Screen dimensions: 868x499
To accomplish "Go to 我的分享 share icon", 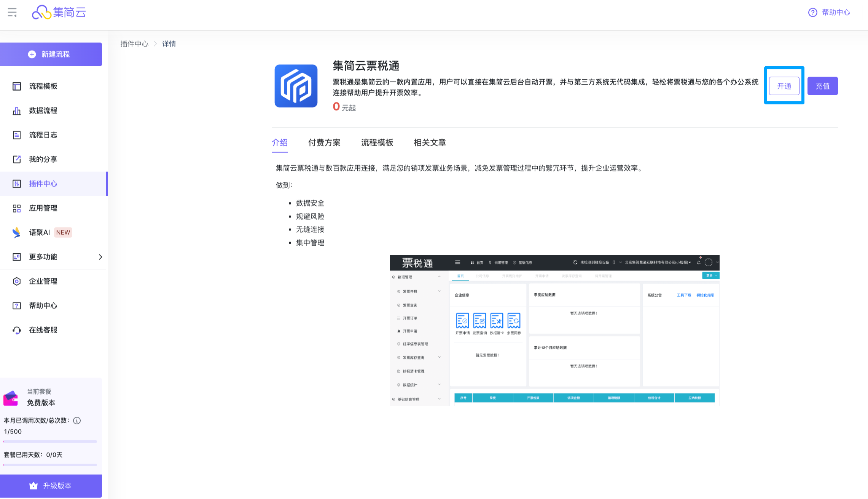I will point(17,159).
